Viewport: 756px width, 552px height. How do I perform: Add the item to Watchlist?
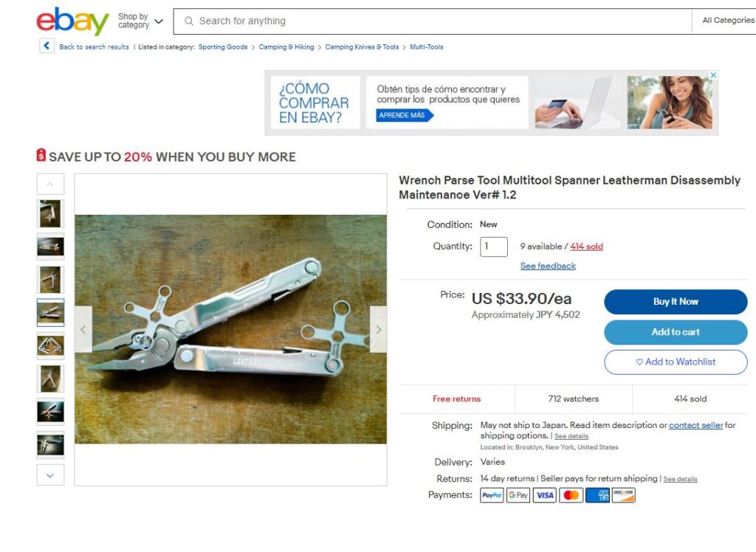(x=676, y=362)
